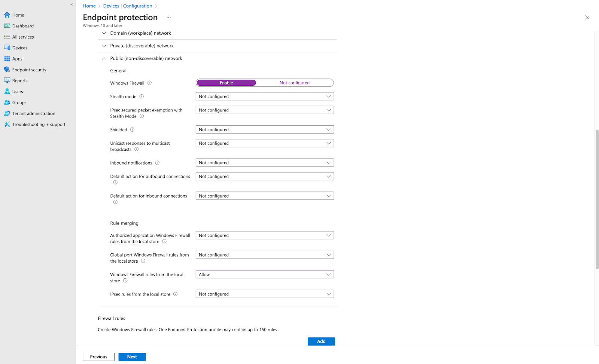The width and height of the screenshot is (599, 364).
Task: Click the Home breadcrumb link
Action: point(89,6)
